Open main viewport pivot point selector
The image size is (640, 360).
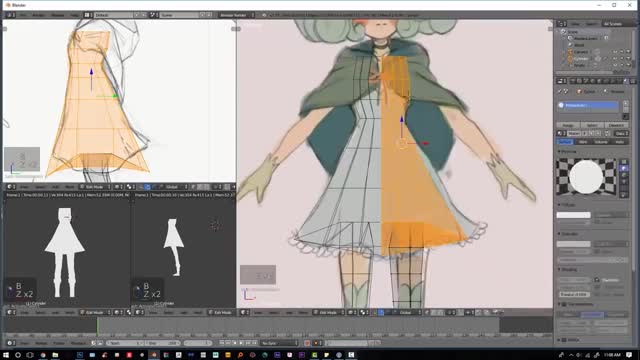coord(364,312)
